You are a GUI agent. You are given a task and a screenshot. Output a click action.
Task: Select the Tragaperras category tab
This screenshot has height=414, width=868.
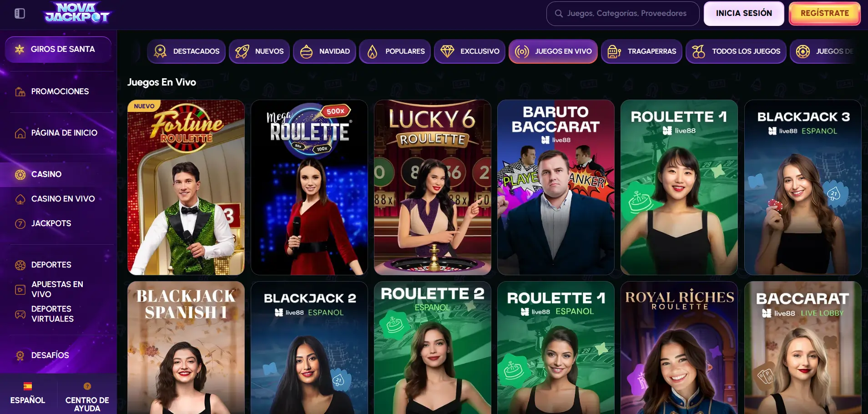[x=641, y=51]
